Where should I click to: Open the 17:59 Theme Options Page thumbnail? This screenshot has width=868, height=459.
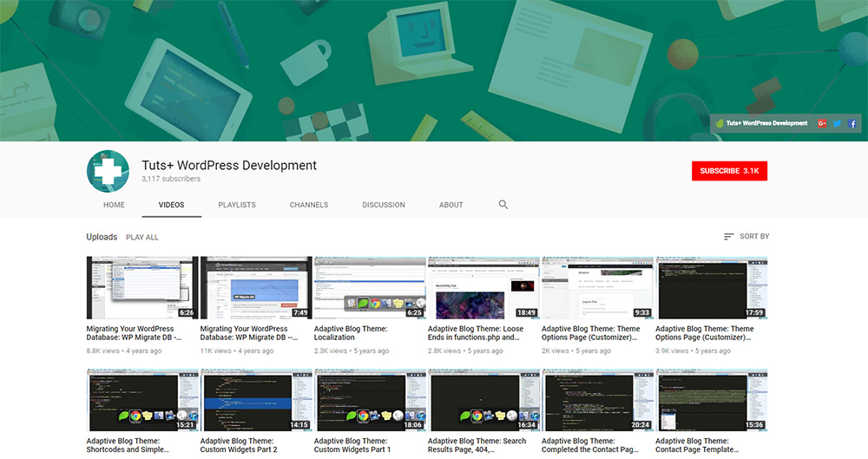[712, 287]
